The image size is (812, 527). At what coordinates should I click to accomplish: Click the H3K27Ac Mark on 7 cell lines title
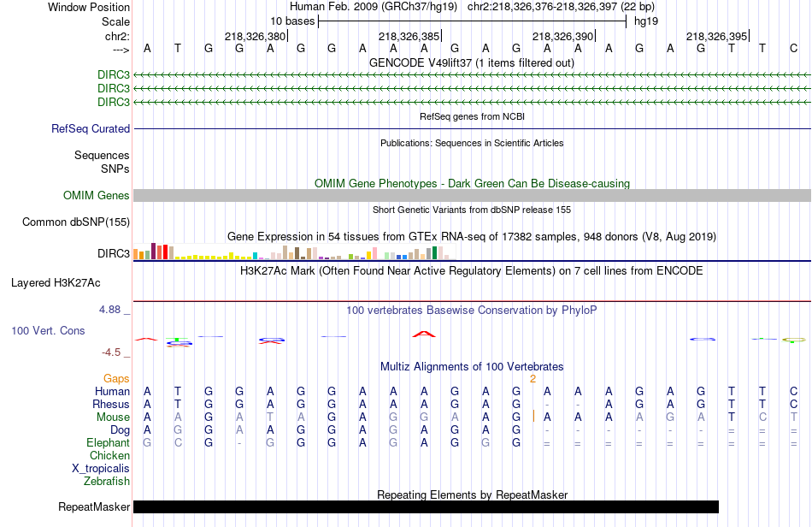click(472, 271)
